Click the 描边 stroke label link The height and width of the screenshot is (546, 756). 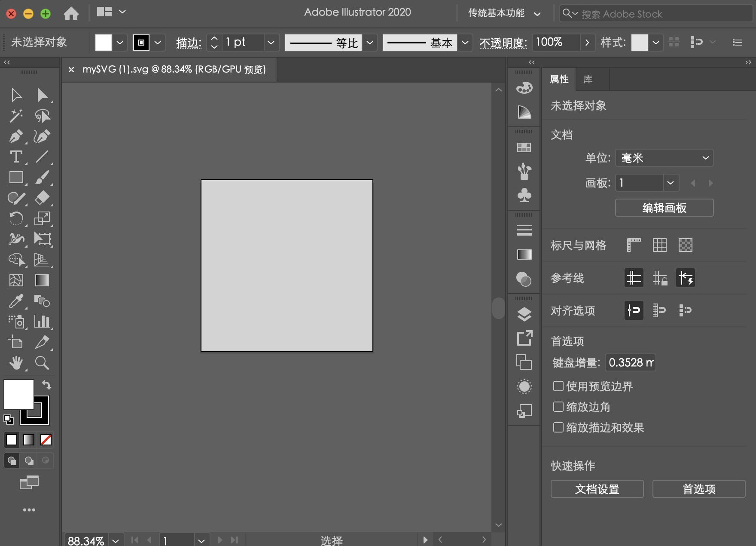tap(189, 43)
